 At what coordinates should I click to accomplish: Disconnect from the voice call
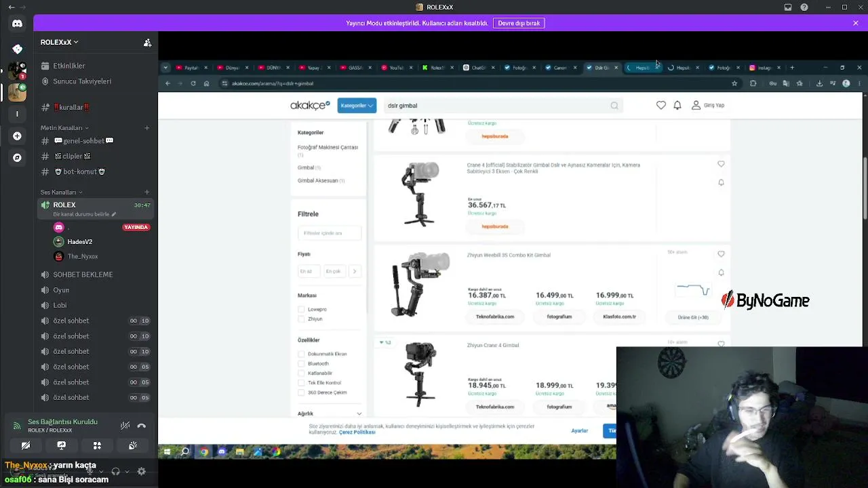pyautogui.click(x=142, y=426)
